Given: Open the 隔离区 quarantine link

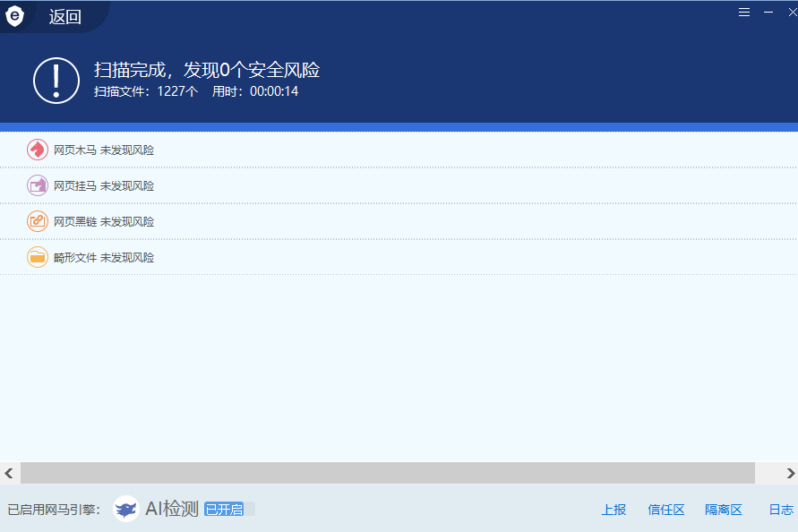Looking at the screenshot, I should tap(723, 510).
